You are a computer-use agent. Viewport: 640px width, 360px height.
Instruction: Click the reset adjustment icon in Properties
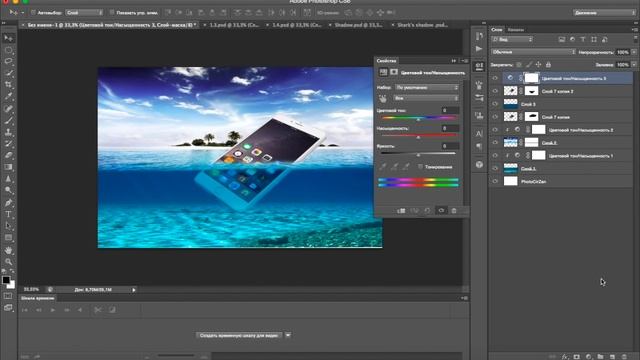point(427,211)
